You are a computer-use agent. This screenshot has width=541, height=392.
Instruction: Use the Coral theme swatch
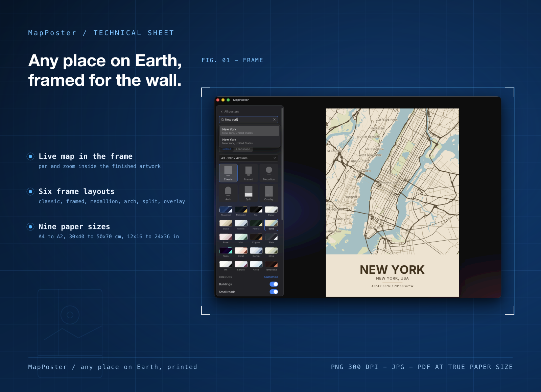(241, 252)
